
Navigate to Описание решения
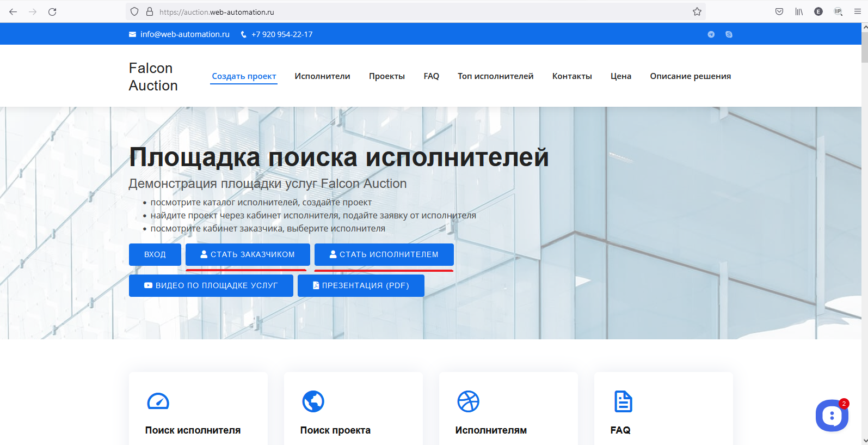click(690, 76)
